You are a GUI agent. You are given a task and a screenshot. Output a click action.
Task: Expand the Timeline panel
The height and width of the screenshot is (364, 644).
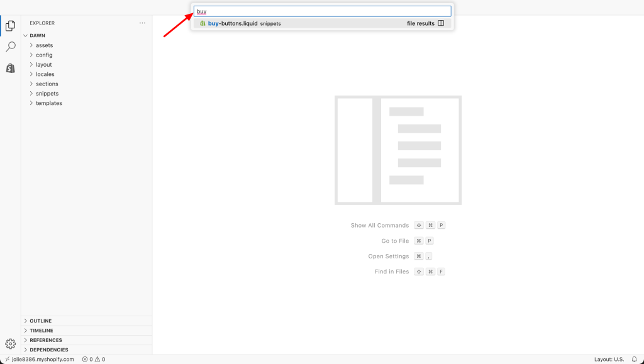(x=41, y=331)
